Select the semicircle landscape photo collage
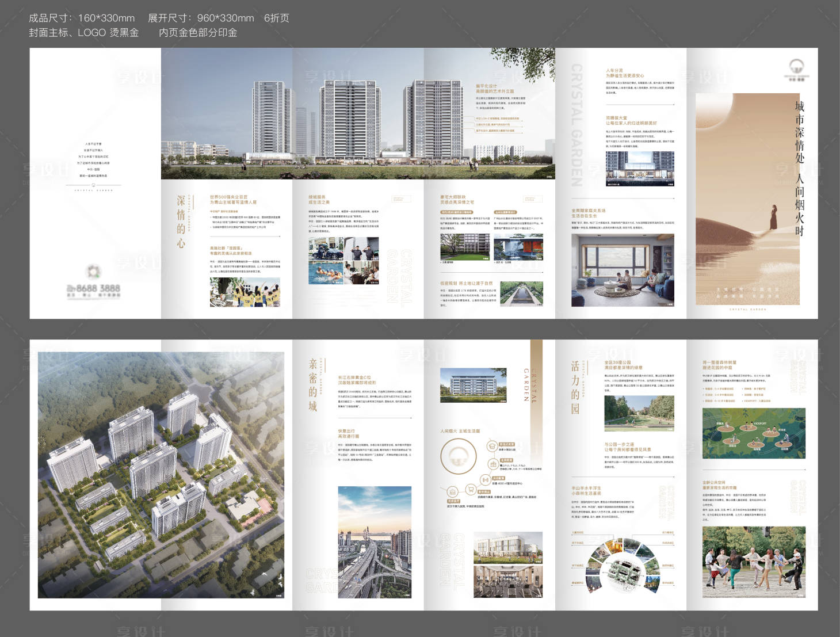The height and width of the screenshot is (637, 840). [622, 566]
